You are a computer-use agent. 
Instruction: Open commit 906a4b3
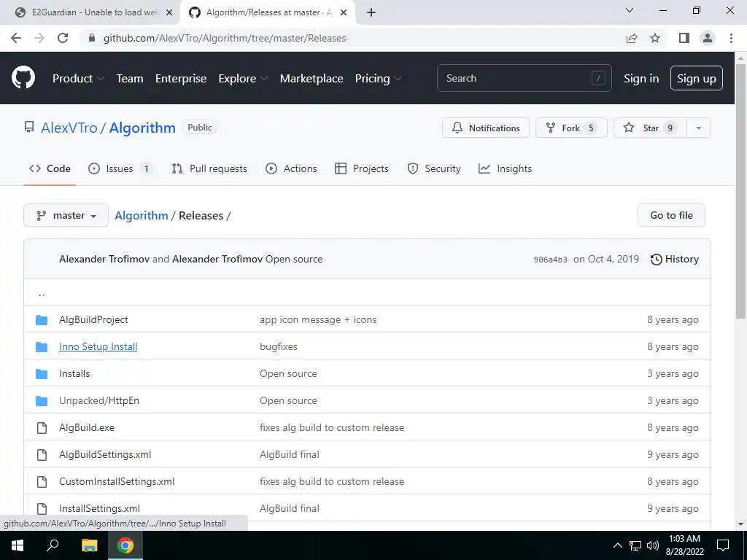(x=550, y=260)
